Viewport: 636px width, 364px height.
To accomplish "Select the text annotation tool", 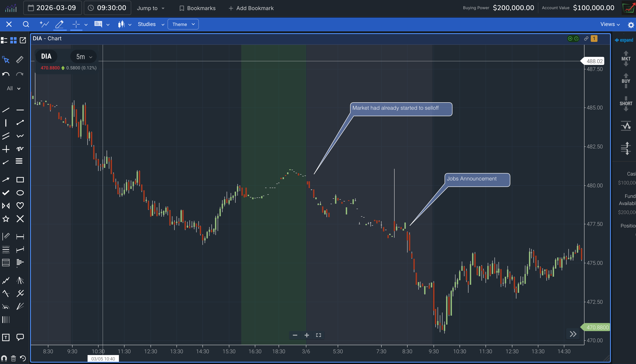I will click(6, 337).
